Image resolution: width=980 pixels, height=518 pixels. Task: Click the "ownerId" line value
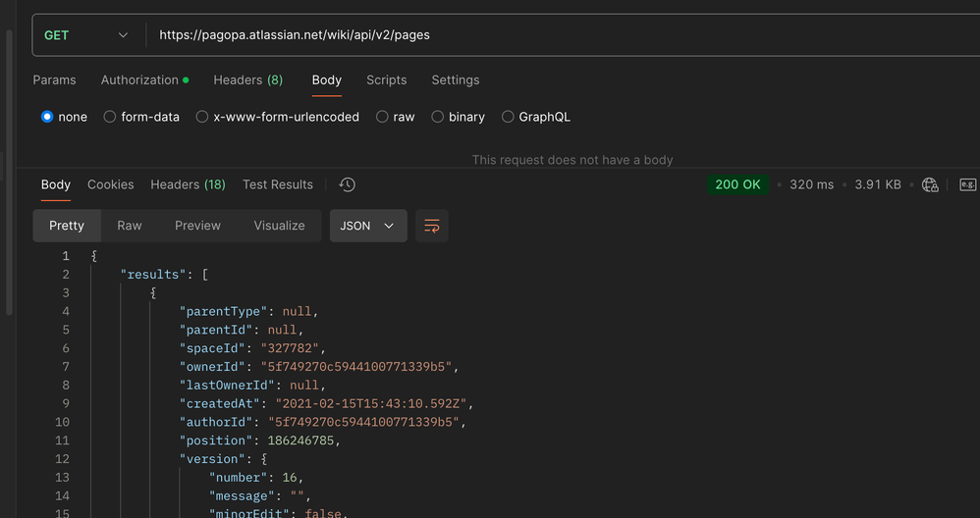[x=355, y=367]
